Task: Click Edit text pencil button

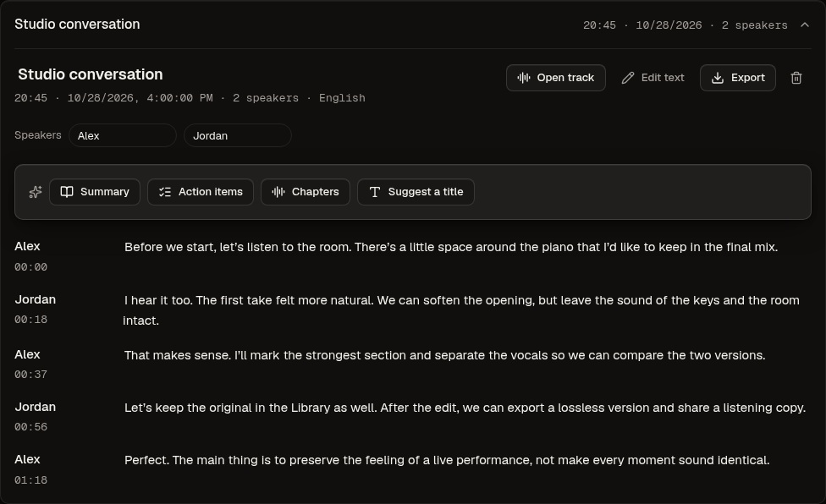Action: [653, 78]
